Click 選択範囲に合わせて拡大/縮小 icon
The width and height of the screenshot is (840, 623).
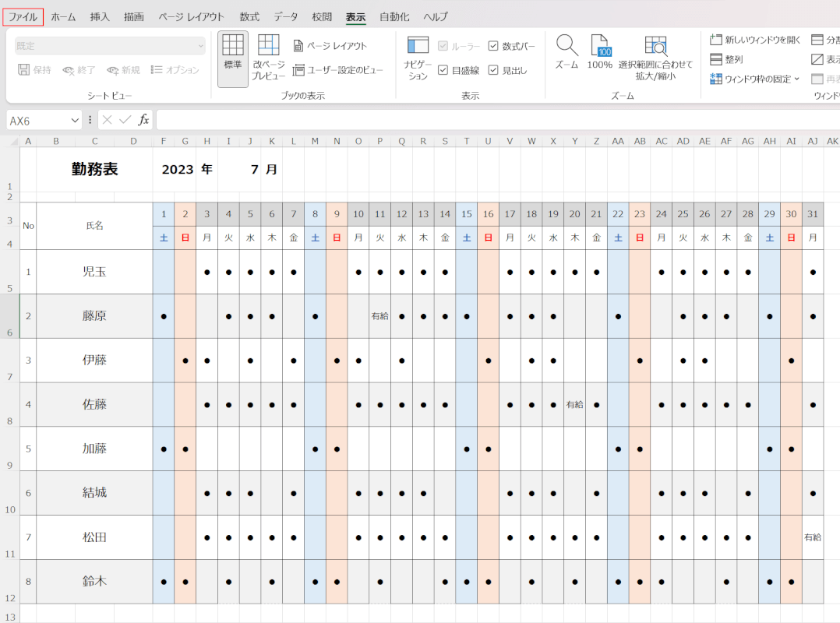point(655,47)
